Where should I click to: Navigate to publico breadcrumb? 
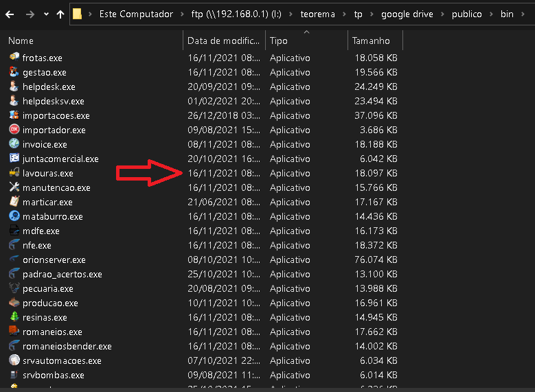pyautogui.click(x=467, y=14)
